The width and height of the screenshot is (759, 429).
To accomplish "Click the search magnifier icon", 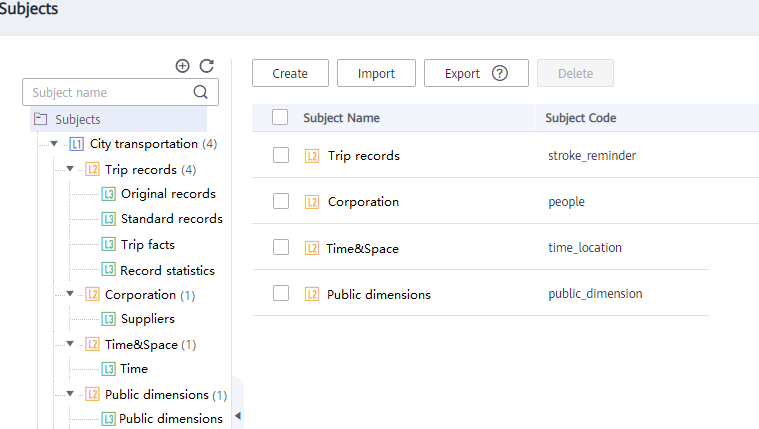I will [200, 92].
